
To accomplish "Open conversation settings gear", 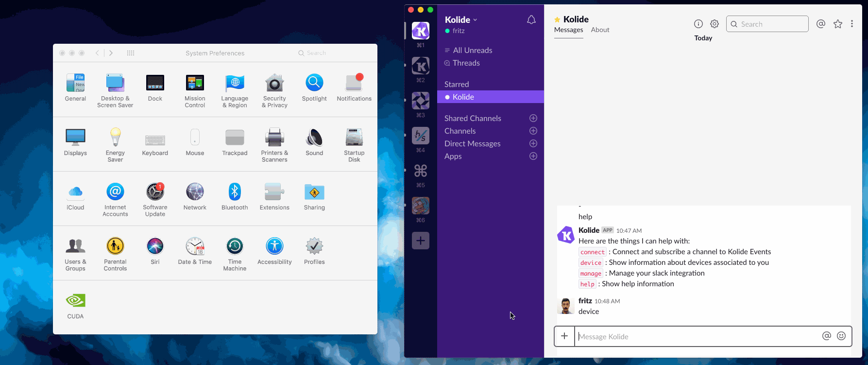I will (715, 24).
